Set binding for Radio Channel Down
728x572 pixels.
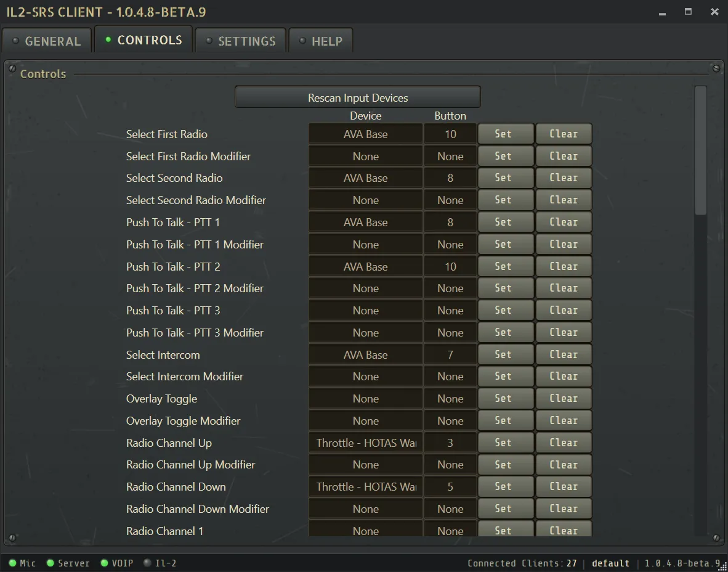506,487
